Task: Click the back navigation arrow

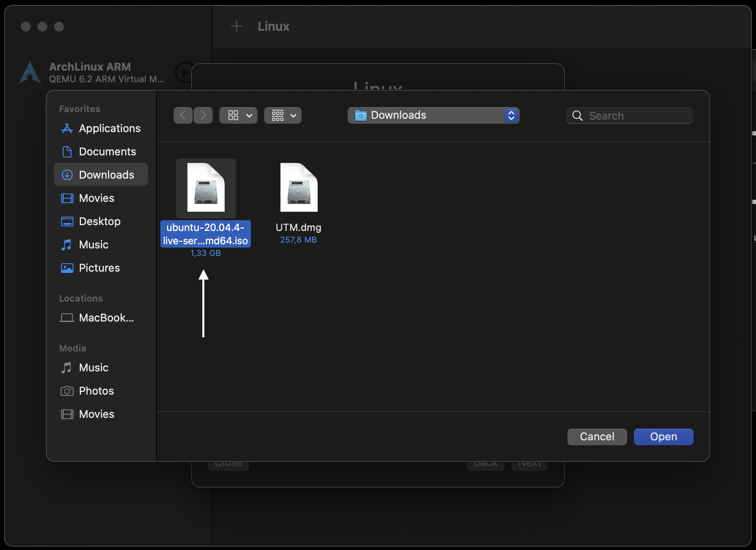Action: pyautogui.click(x=183, y=115)
